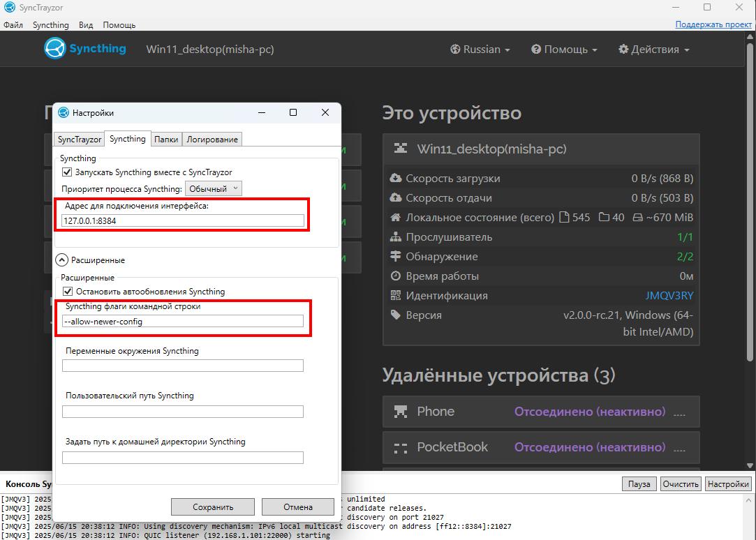Screen dimensions: 756x540
Task: Click the download speed cloud icon
Action: pos(396,178)
